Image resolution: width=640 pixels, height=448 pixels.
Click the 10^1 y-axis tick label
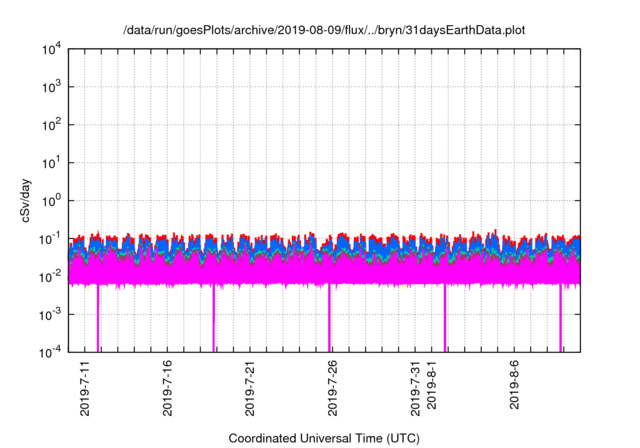pyautogui.click(x=52, y=162)
